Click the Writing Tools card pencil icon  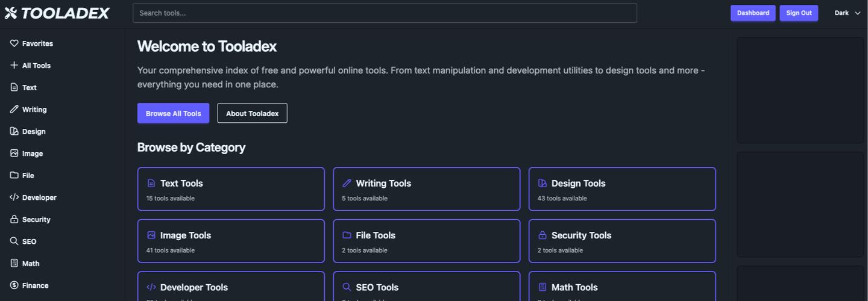[347, 183]
